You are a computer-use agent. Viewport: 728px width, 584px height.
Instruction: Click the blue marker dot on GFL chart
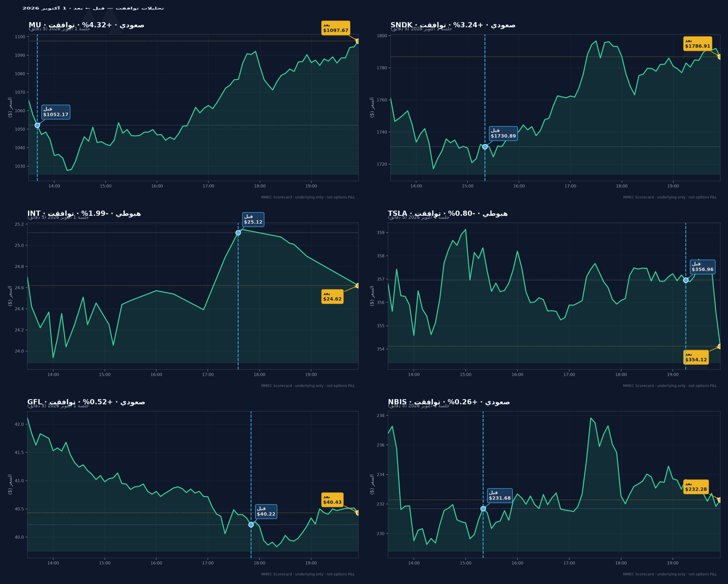pos(251,525)
